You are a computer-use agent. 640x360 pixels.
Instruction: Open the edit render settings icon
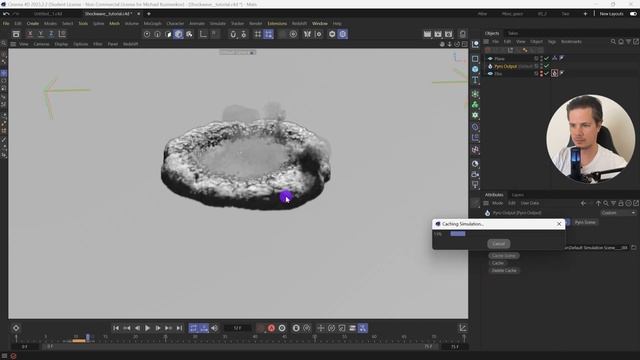pyautogui.click(x=449, y=34)
